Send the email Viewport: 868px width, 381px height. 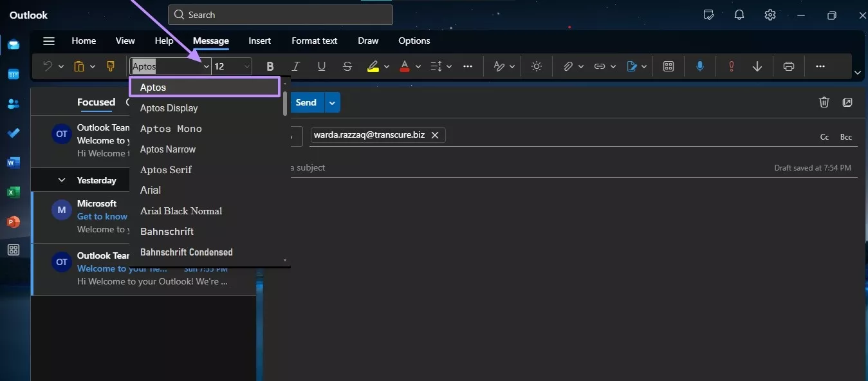pos(306,102)
